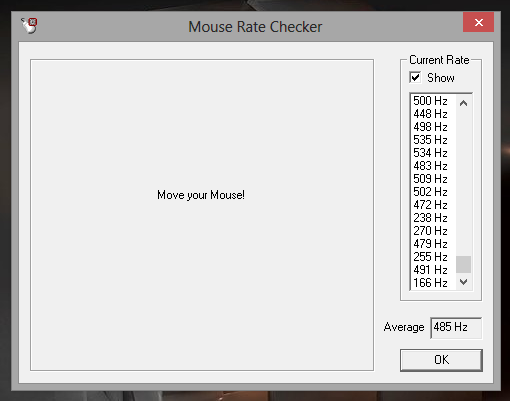Click the Move your Mouse test area
This screenshot has width=510, height=401.
(202, 215)
